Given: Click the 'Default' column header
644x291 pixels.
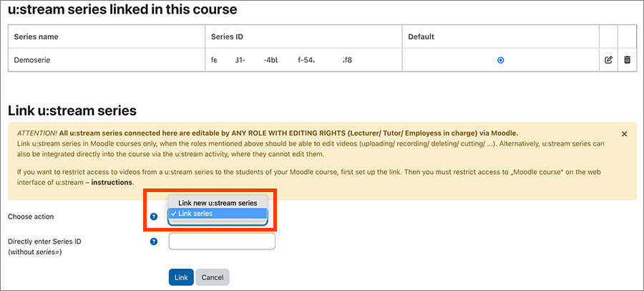Looking at the screenshot, I should [421, 37].
